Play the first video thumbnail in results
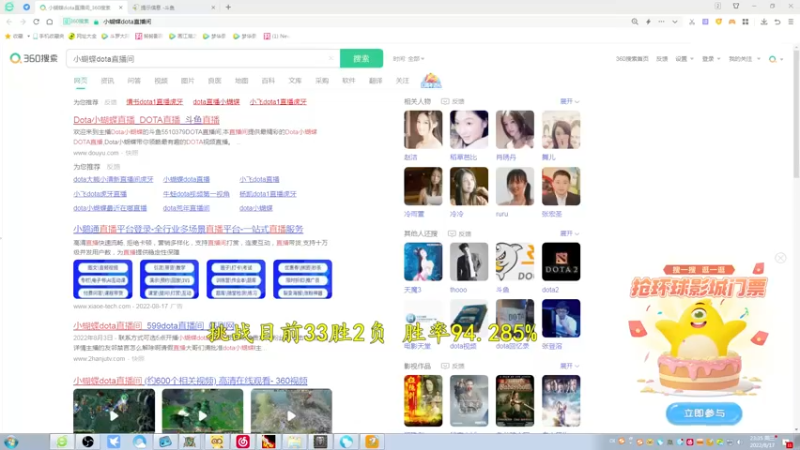Viewport: 800px width, 450px height. (114, 411)
